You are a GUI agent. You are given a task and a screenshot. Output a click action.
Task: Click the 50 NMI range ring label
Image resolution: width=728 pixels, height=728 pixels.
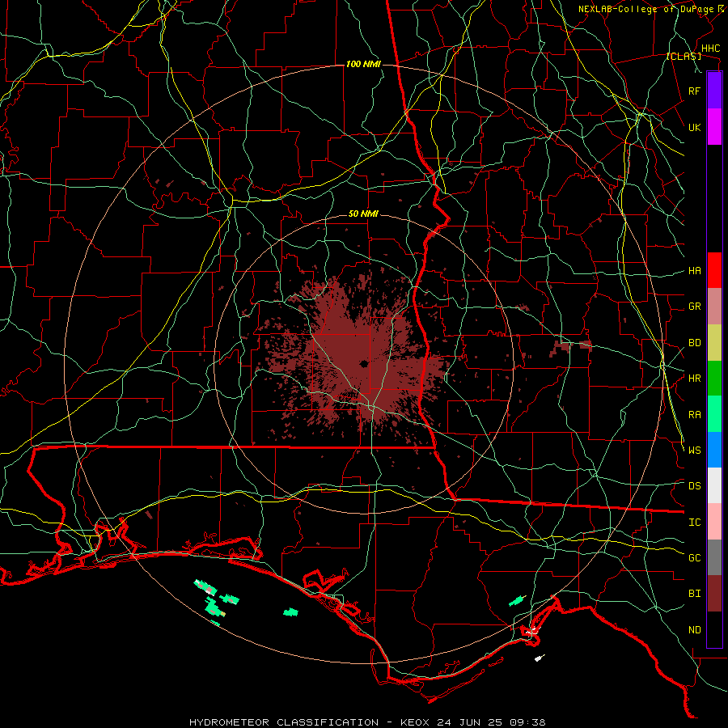363,214
